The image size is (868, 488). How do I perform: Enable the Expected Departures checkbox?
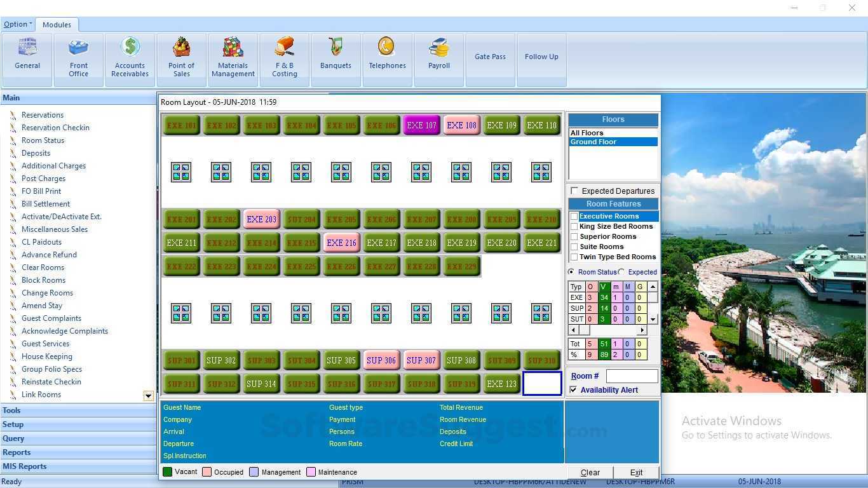[574, 191]
